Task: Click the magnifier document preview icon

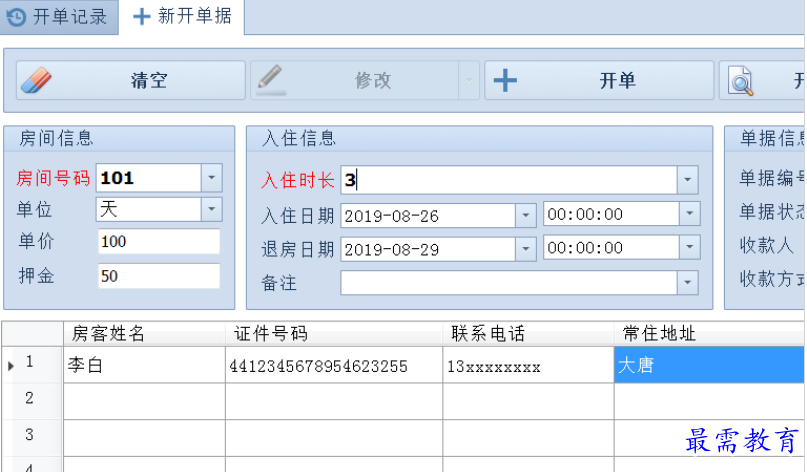Action: 741,81
